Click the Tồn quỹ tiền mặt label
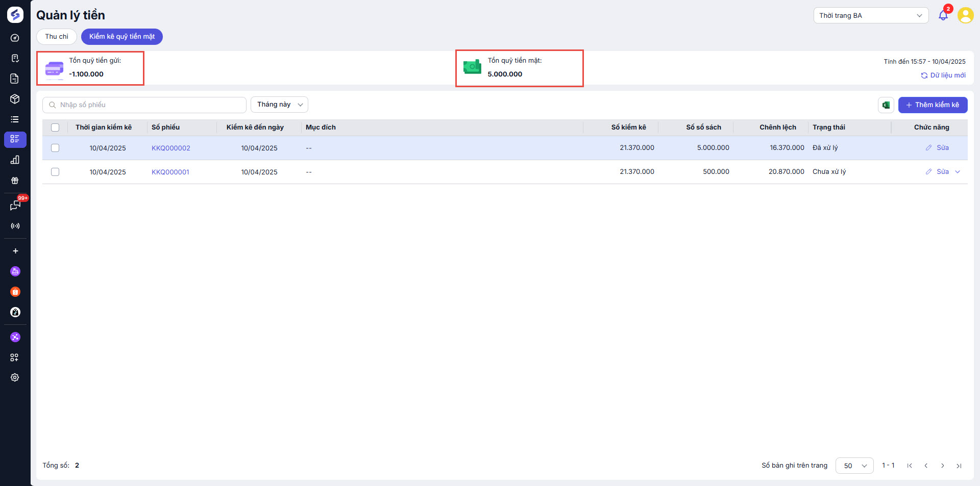This screenshot has width=980, height=486. 514,61
